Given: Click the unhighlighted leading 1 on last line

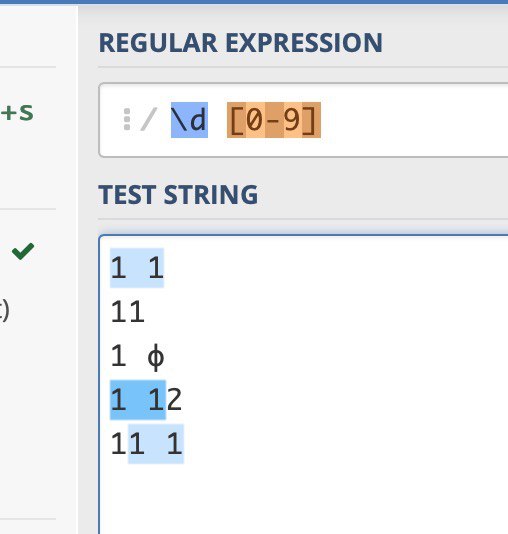Looking at the screenshot, I should [119, 444].
